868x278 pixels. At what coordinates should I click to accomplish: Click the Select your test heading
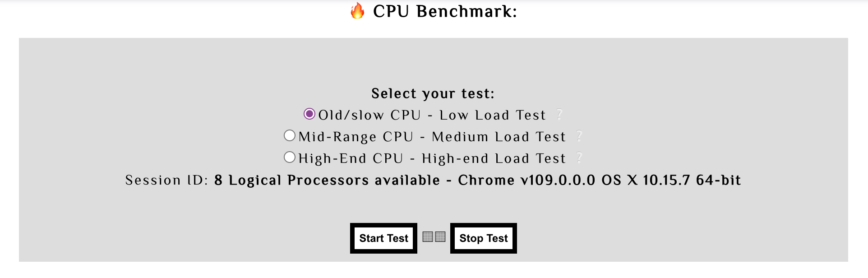(433, 94)
